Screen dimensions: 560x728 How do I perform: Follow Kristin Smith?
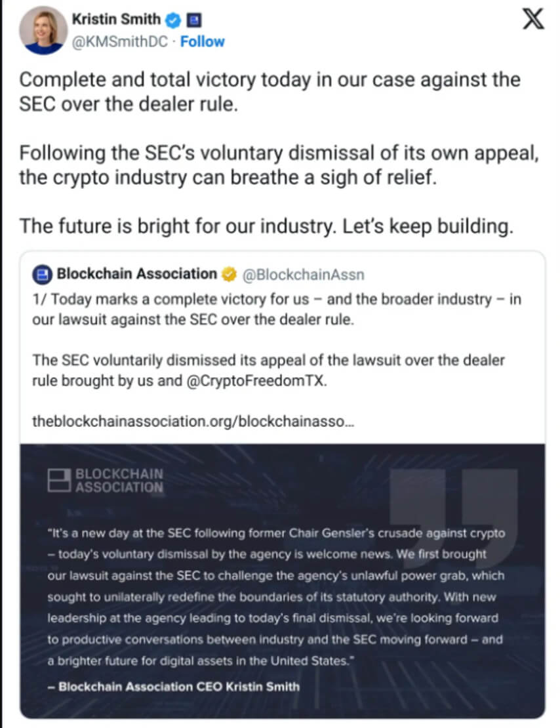pos(202,41)
